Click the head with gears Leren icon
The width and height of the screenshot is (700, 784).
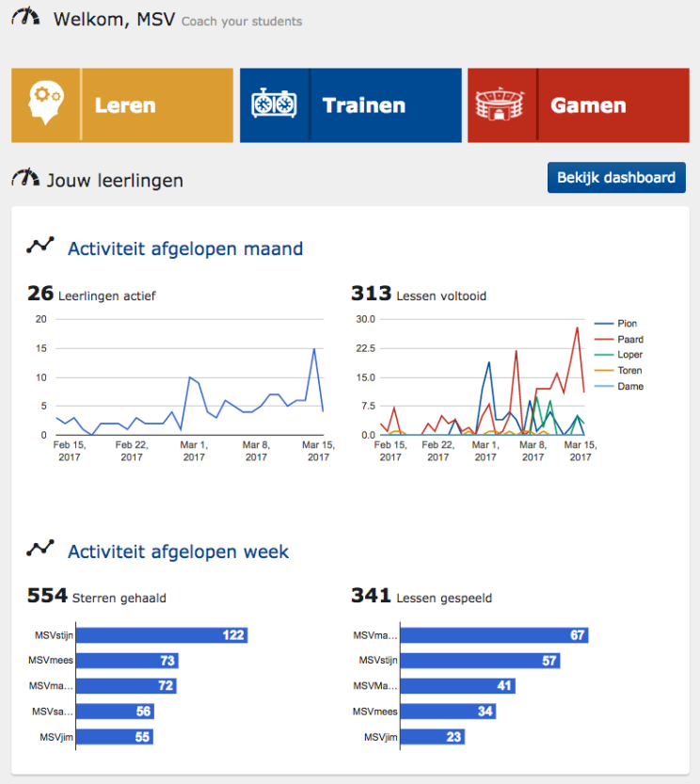[x=46, y=103]
